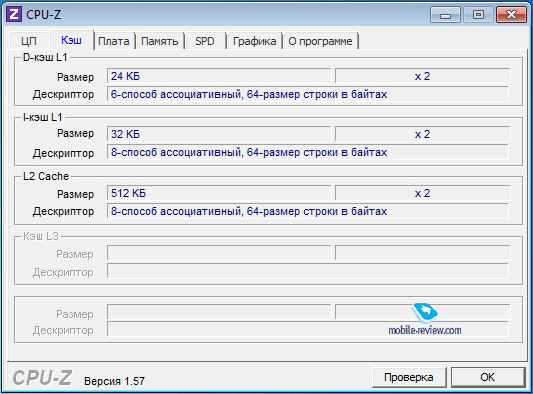533x394 pixels.
Task: Click the L2 Cache x 2 count field
Action: 422,193
